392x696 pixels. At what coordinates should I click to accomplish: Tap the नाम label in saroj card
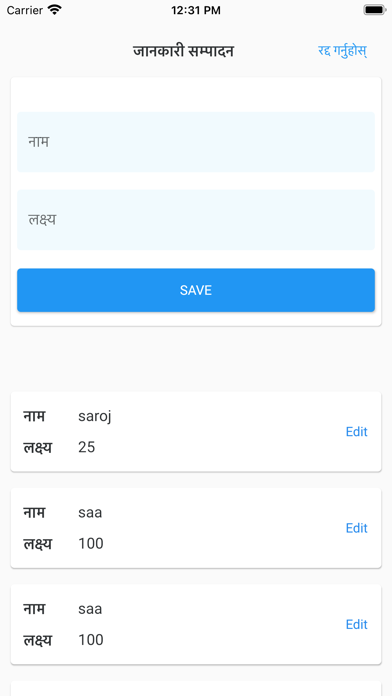click(34, 416)
